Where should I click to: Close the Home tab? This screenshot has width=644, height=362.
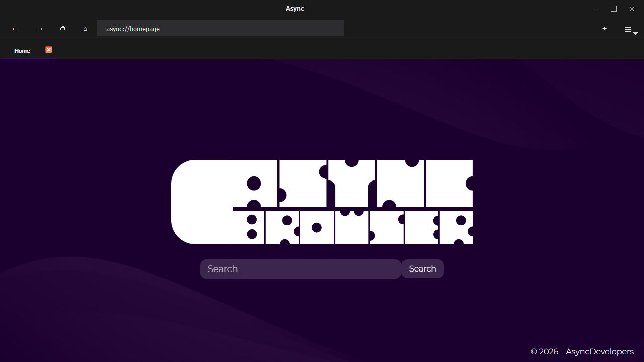[x=49, y=50]
